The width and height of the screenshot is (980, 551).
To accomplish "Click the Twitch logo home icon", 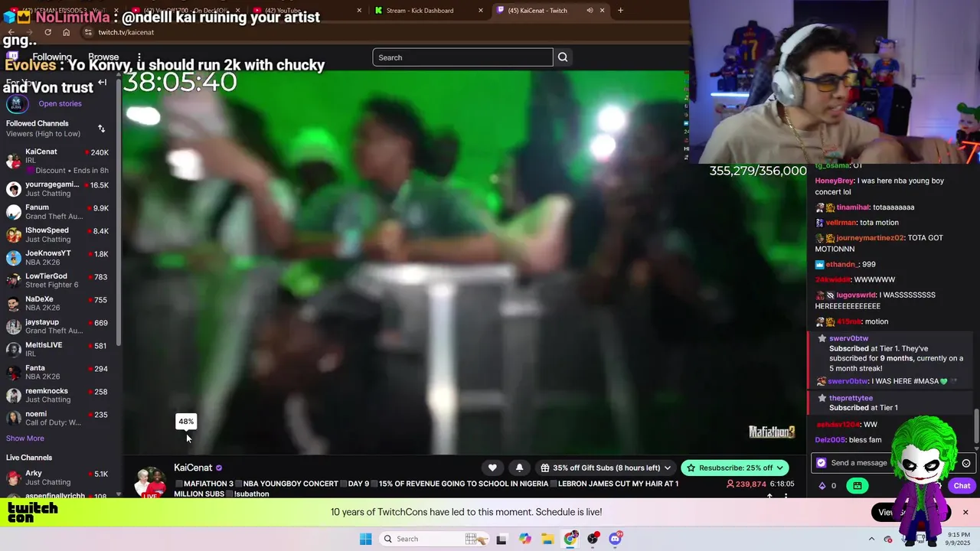I will 12,57.
